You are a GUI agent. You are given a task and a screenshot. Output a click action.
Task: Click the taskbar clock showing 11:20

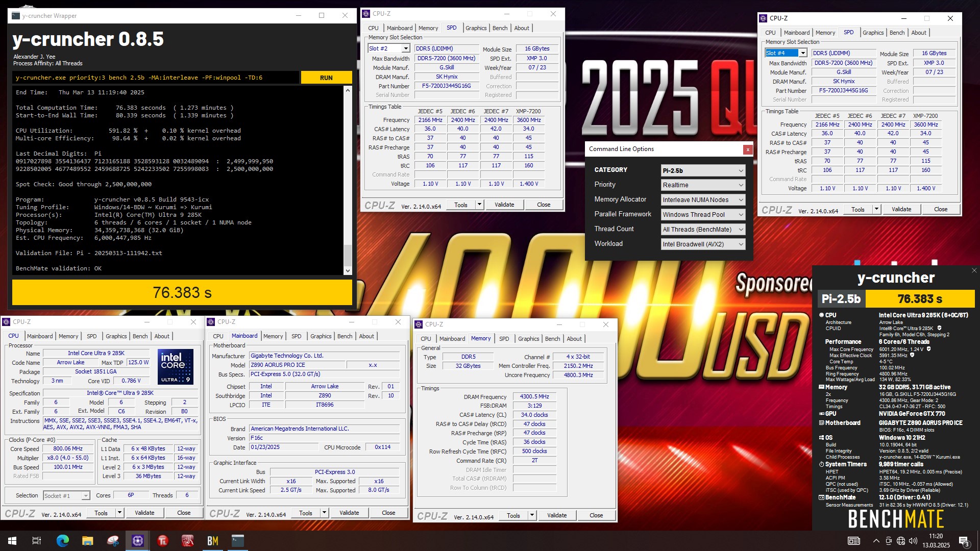[x=936, y=541]
